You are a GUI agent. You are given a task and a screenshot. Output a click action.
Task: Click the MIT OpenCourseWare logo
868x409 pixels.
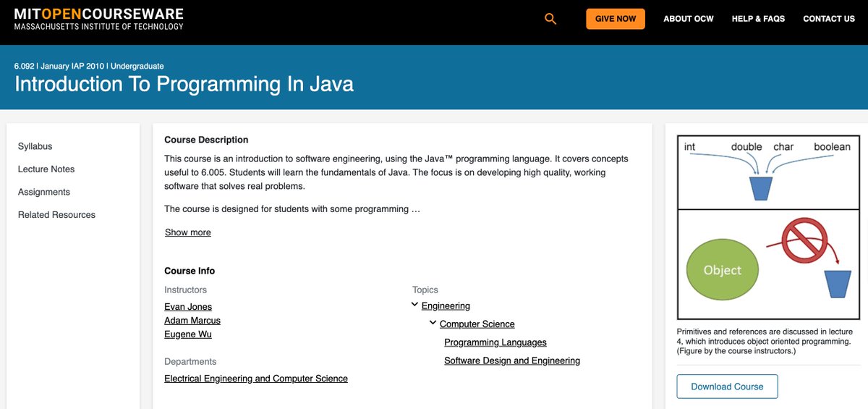pyautogui.click(x=99, y=19)
